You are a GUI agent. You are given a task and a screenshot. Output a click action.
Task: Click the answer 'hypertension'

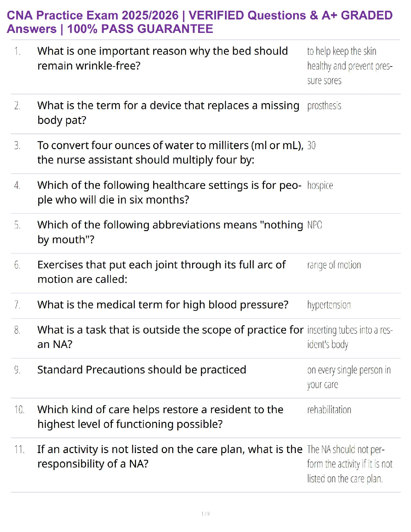click(x=329, y=305)
